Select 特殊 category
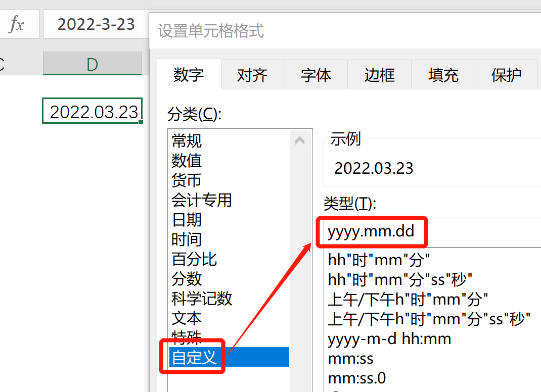 point(229,337)
